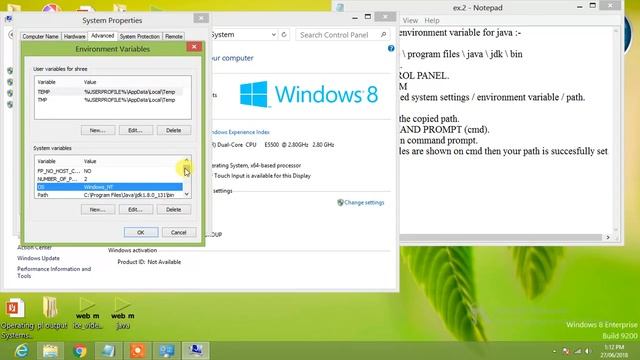
Task: Select the FP_NO_HOST_C system variable
Action: (109, 171)
